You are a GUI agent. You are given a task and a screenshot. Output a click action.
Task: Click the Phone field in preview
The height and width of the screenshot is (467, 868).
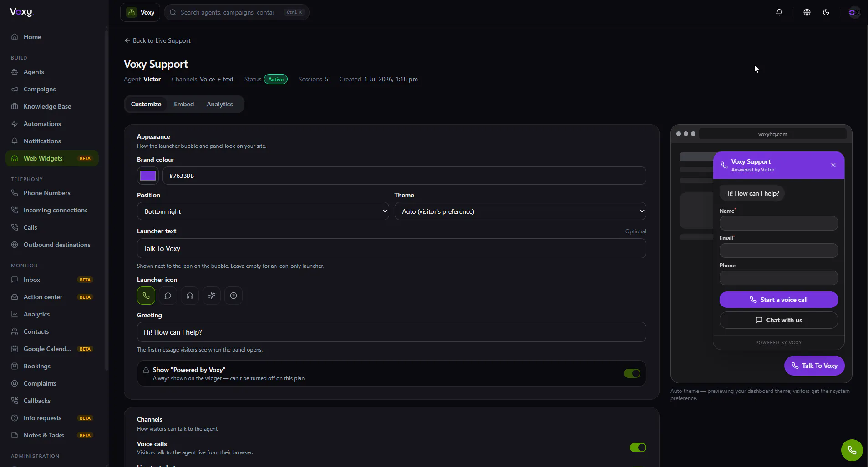coord(778,278)
